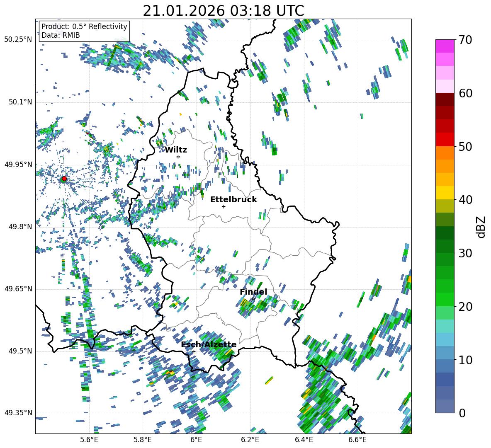Click the 10 tick label on colorbar
This screenshot has width=491, height=448.
[x=465, y=360]
